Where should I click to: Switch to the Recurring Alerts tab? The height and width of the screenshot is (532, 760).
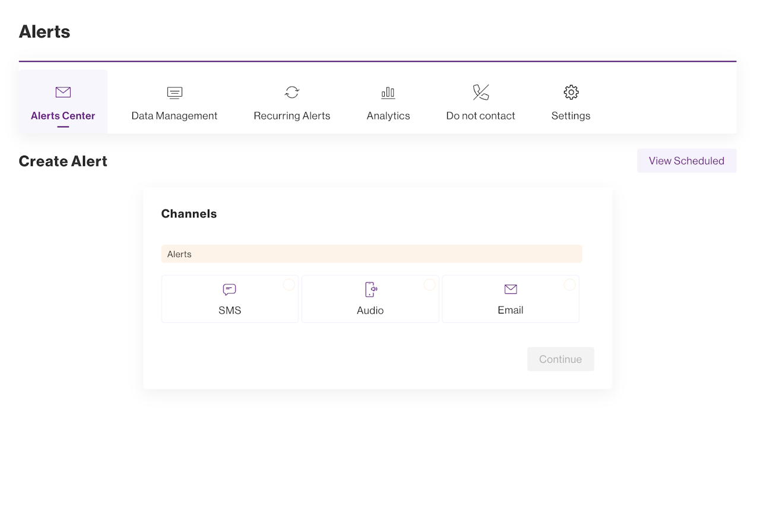(x=292, y=116)
